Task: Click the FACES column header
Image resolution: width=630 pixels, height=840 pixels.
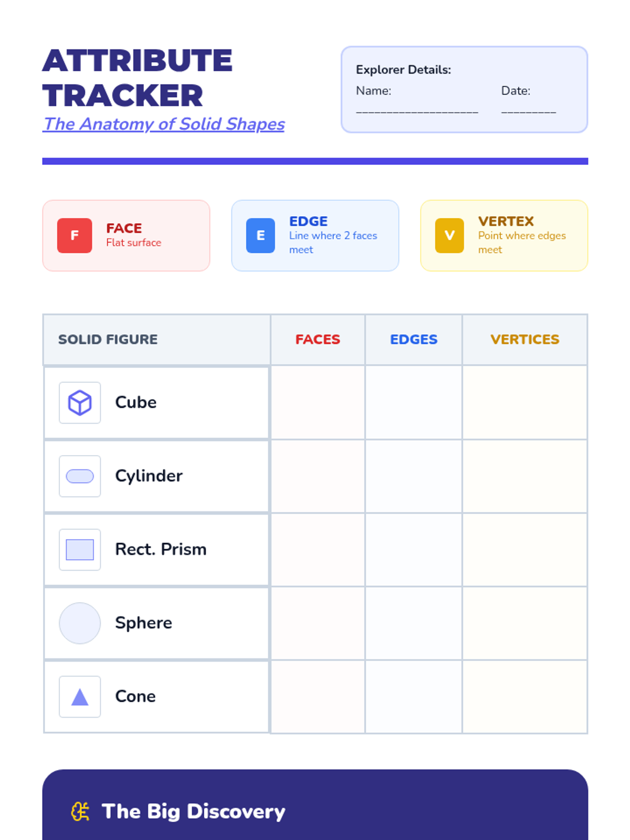Action: pyautogui.click(x=318, y=340)
